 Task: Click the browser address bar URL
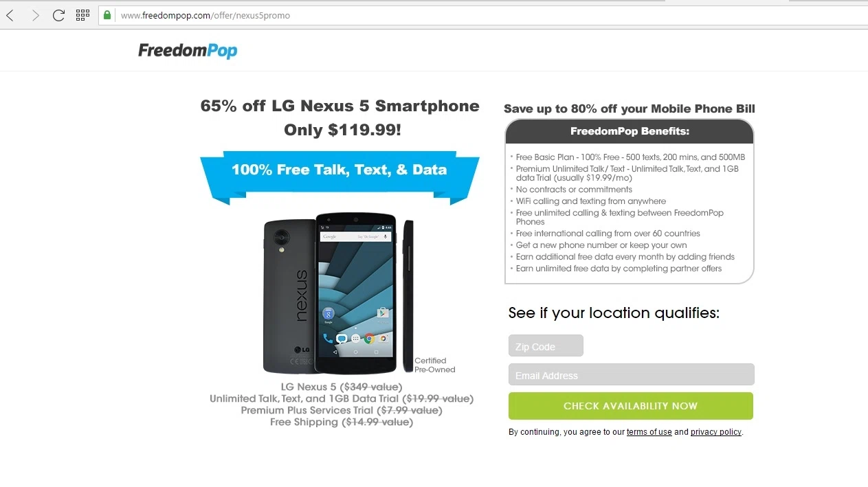click(205, 15)
